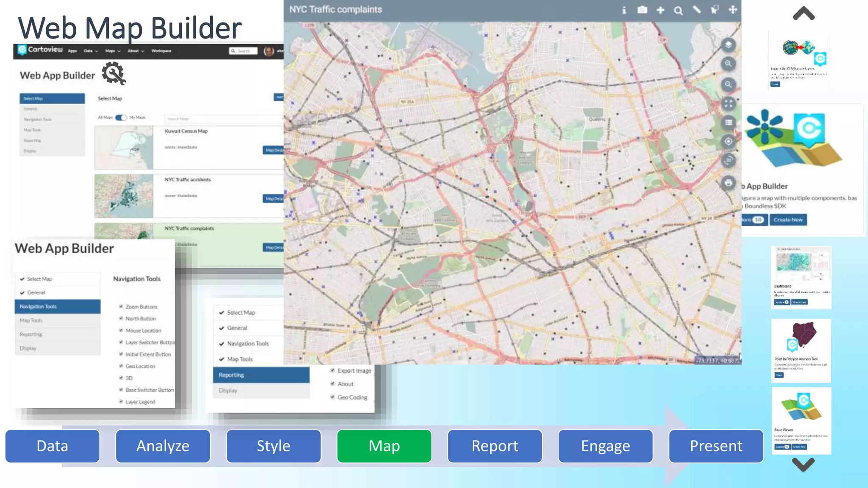Open the Workspace menu item

(161, 51)
